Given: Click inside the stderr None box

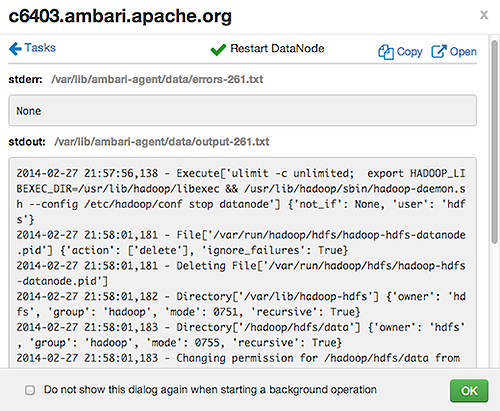Looking at the screenshot, I should [242, 110].
